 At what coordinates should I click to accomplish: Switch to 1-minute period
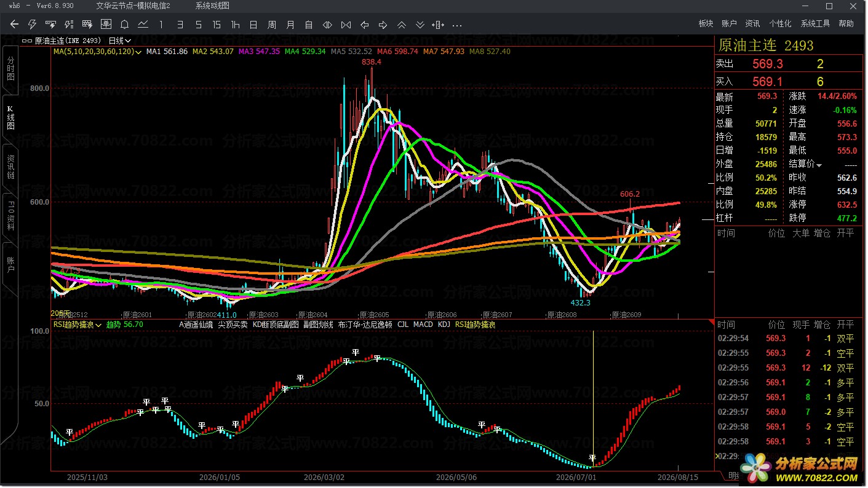(161, 25)
